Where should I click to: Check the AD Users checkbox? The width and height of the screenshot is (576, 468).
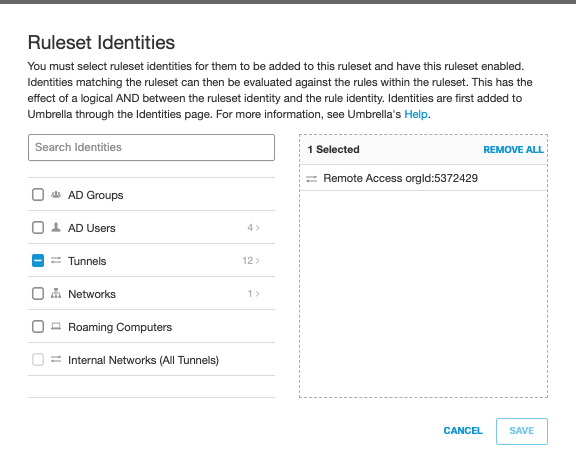(x=38, y=228)
